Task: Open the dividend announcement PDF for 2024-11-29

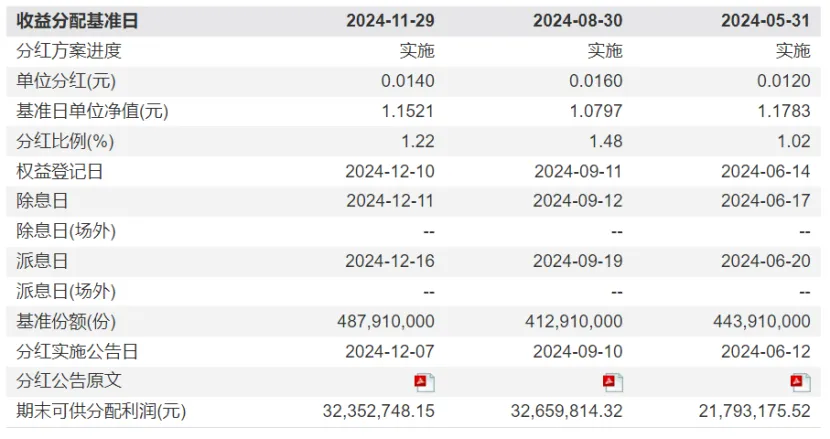Action: tap(425, 382)
